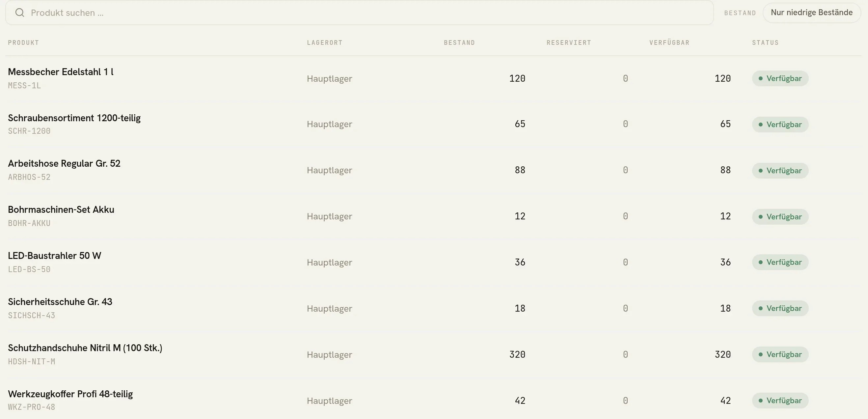Select SKU SICHSCH-43 text
Image resolution: width=868 pixels, height=419 pixels.
[32, 316]
